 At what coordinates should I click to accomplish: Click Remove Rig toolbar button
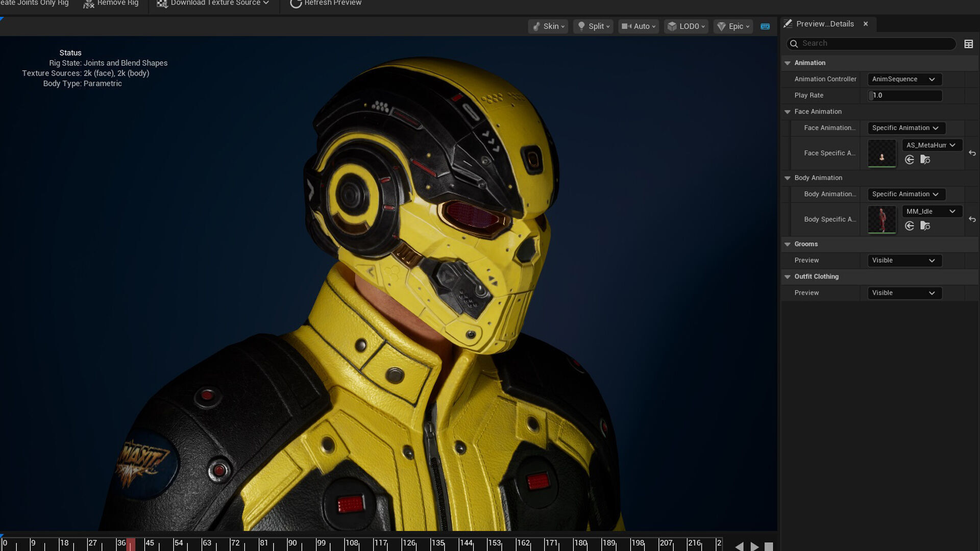[x=111, y=4]
